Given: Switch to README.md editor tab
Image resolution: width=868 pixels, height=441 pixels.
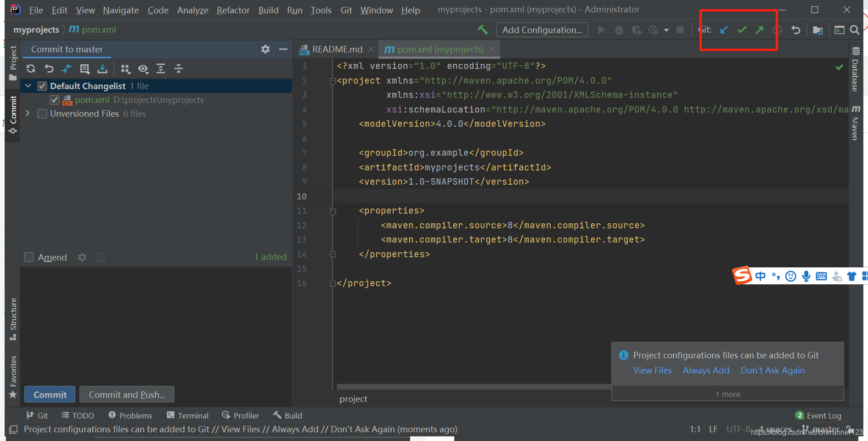Looking at the screenshot, I should coord(337,49).
